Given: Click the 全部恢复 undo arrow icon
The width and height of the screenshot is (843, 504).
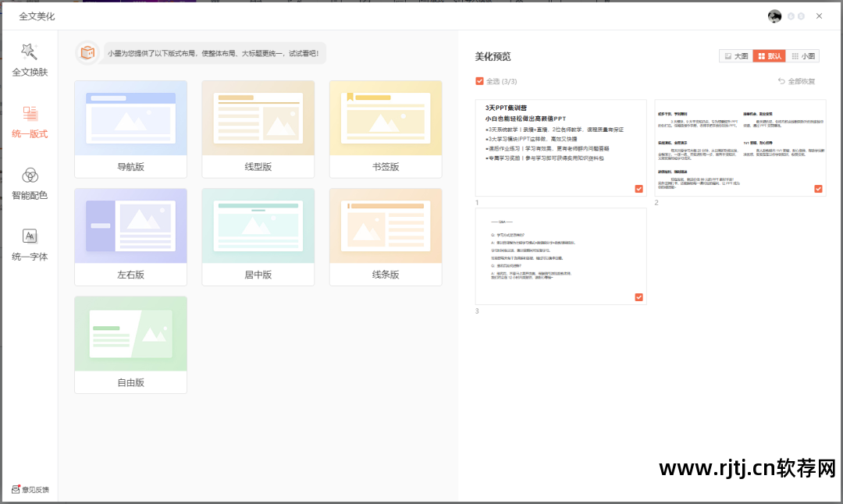Looking at the screenshot, I should 781,81.
